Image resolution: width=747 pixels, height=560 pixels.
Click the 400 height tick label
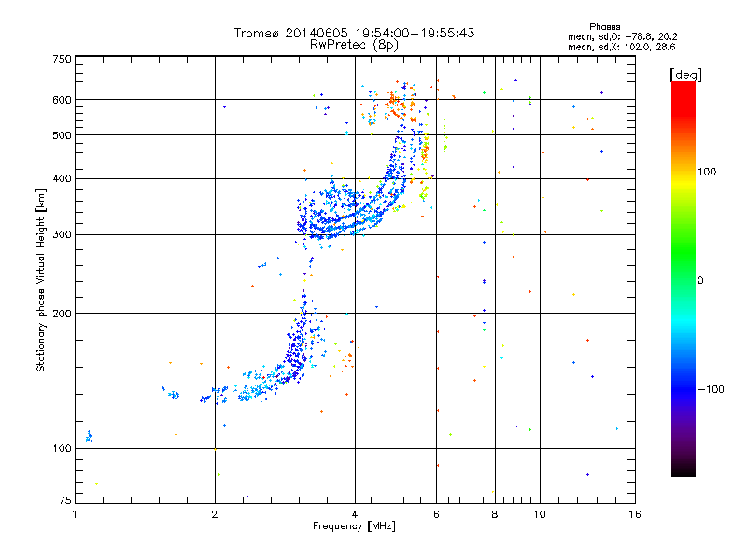(63, 179)
